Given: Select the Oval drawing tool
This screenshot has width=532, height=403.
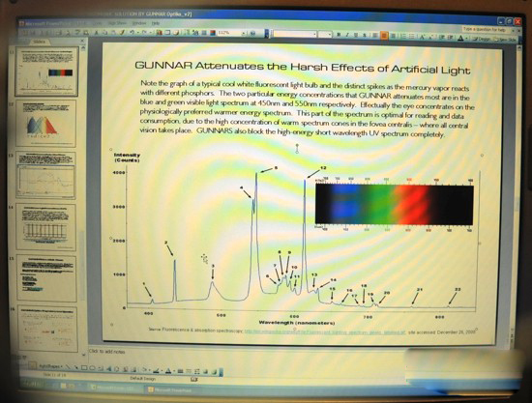Looking at the screenshot, I should pyautogui.click(x=92, y=368).
